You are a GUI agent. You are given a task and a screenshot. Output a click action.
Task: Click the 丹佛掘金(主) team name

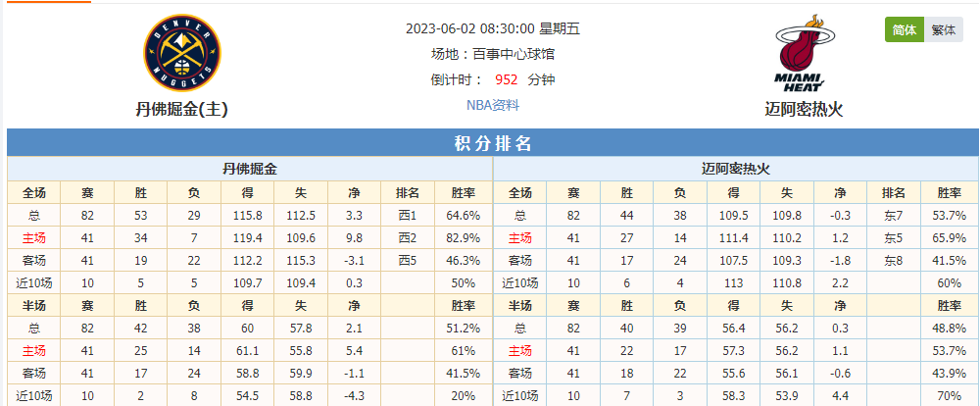tap(182, 110)
